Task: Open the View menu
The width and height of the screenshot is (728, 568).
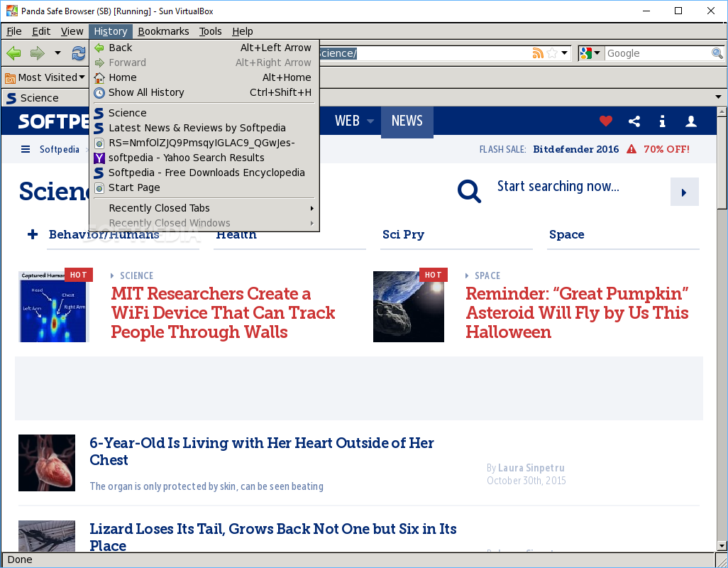Action: pos(72,31)
